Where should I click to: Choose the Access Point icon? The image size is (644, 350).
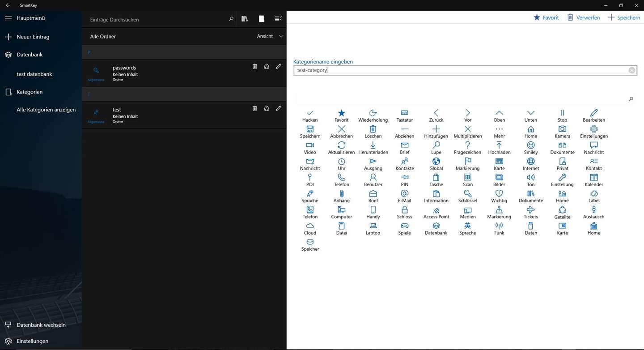(436, 212)
